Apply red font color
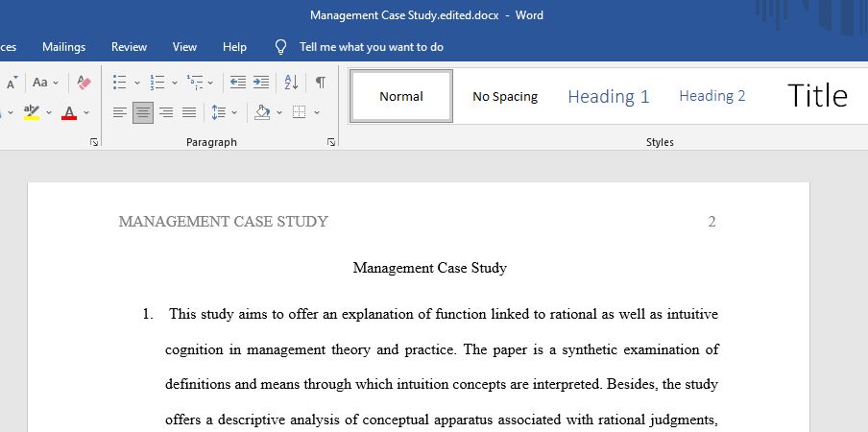Image resolution: width=868 pixels, height=432 pixels. click(x=69, y=112)
